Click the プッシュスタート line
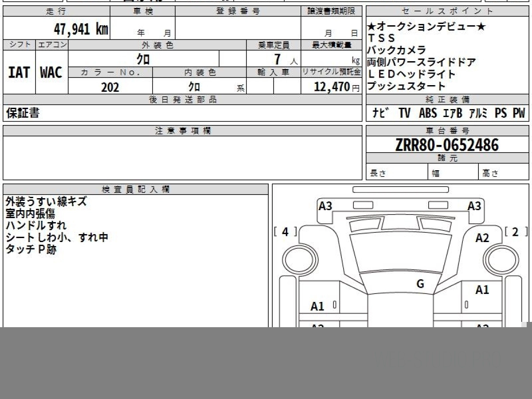 click(406, 86)
